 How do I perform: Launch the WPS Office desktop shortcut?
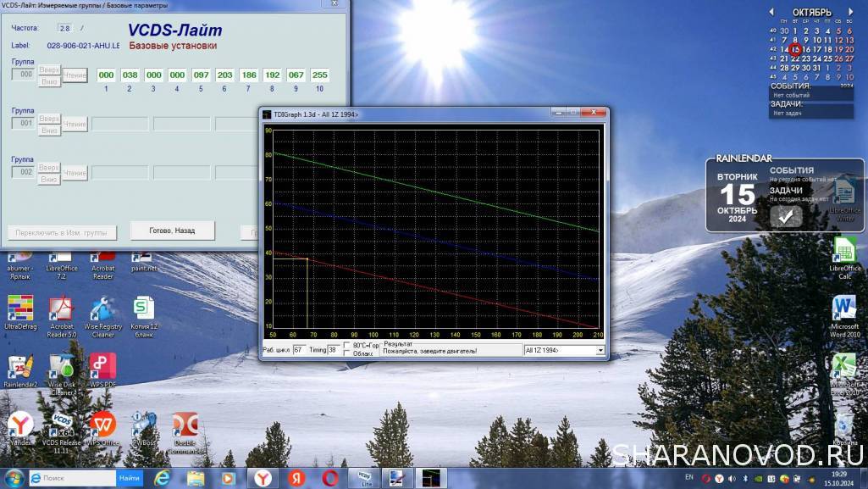coord(102,424)
